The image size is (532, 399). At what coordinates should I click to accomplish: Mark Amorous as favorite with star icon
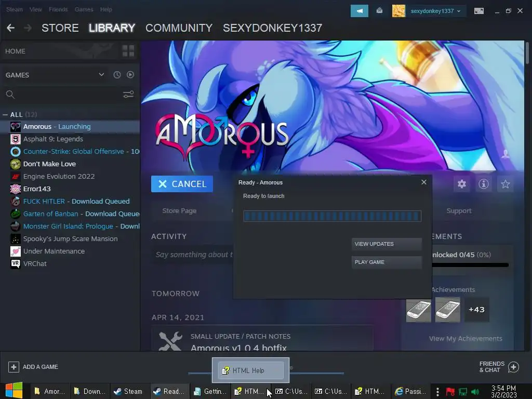[505, 184]
